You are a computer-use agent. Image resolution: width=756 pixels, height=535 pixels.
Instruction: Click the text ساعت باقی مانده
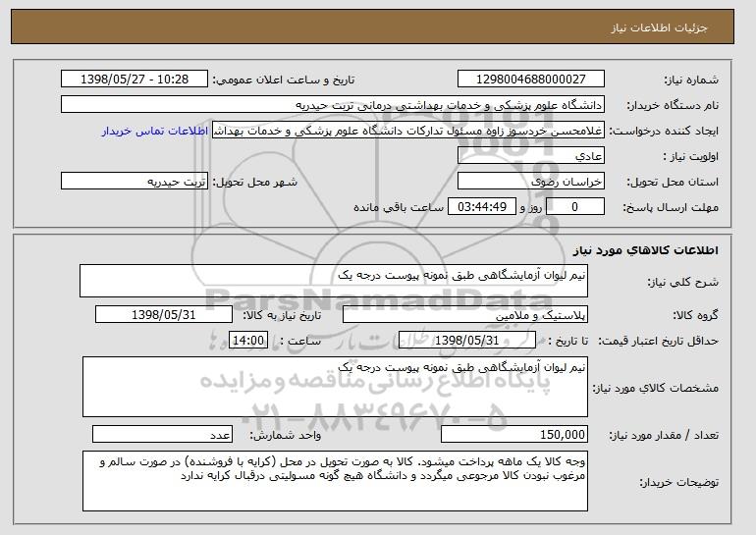(x=399, y=207)
